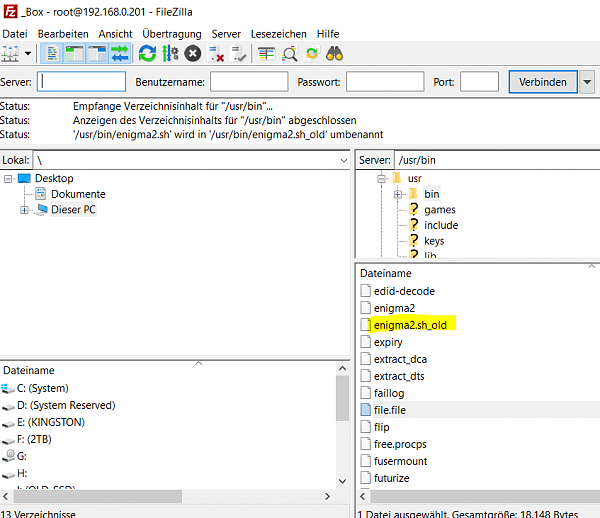This screenshot has width=600, height=518.
Task: Click the Benutzername input field
Action: coord(249,82)
